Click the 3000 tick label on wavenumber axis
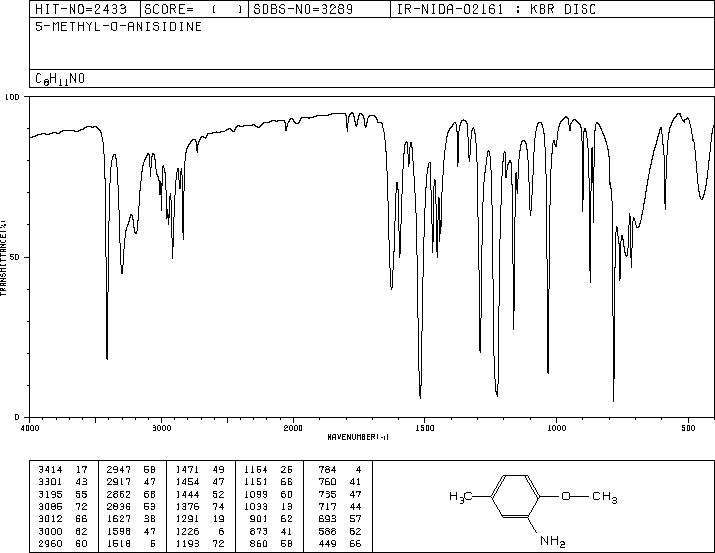 point(162,428)
